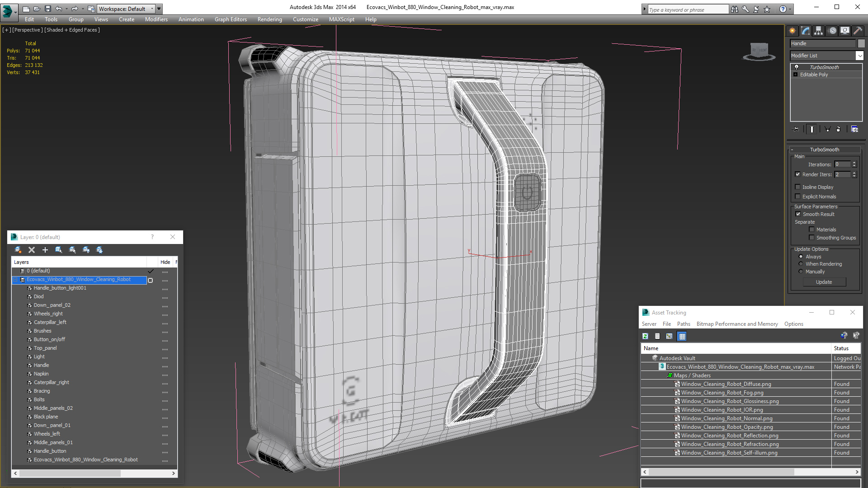This screenshot has width=868, height=488.
Task: Toggle the TurboSmooth lightbulb visibility icon
Action: (x=797, y=67)
